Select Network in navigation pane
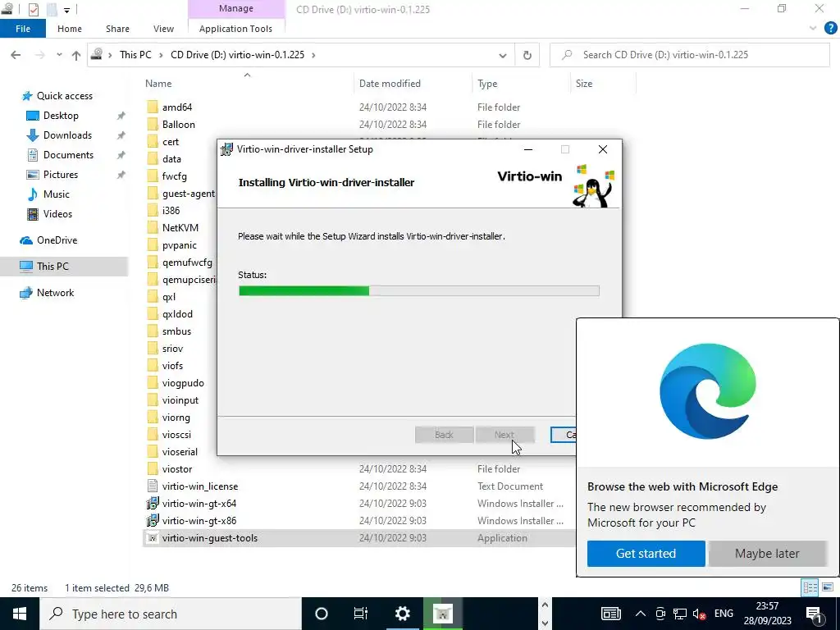Viewport: 840px width, 630px height. (55, 293)
